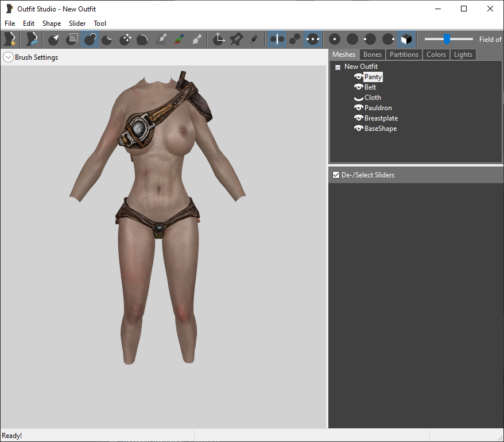Click the front view dot icon
The image size is (504, 442).
[335, 39]
